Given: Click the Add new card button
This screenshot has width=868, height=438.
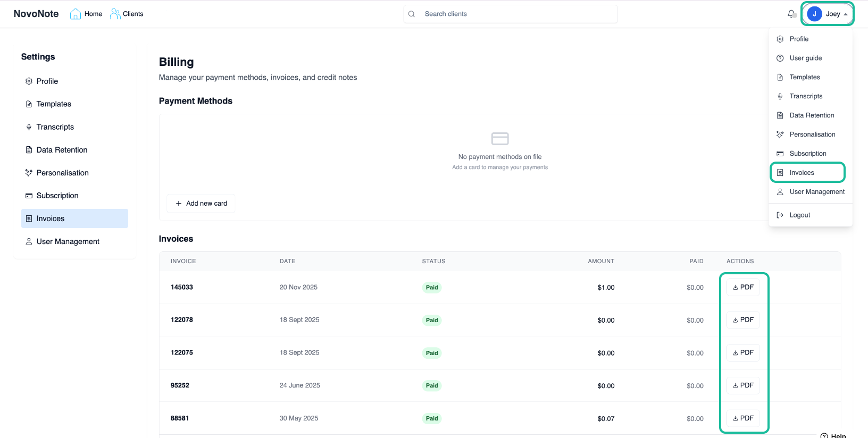Looking at the screenshot, I should tap(201, 204).
